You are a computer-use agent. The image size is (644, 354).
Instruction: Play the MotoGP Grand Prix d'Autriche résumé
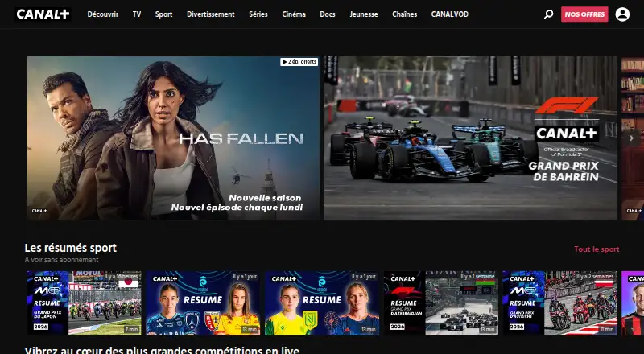[x=559, y=303]
